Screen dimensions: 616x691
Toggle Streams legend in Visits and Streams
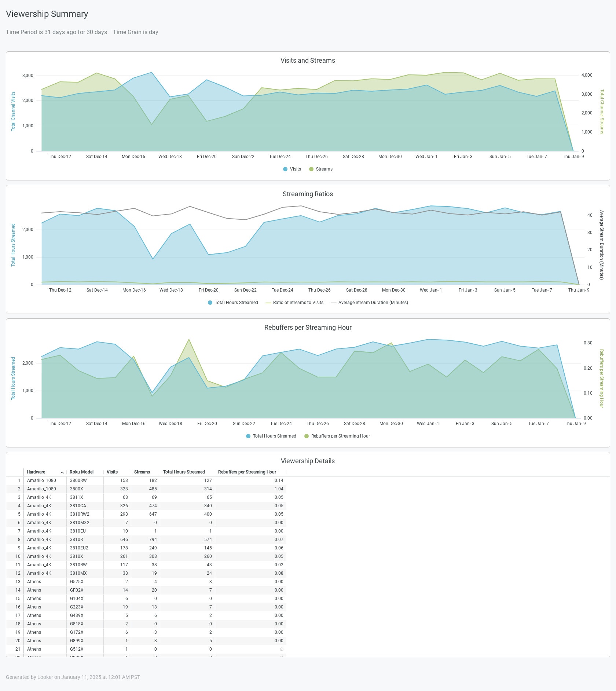tap(321, 169)
